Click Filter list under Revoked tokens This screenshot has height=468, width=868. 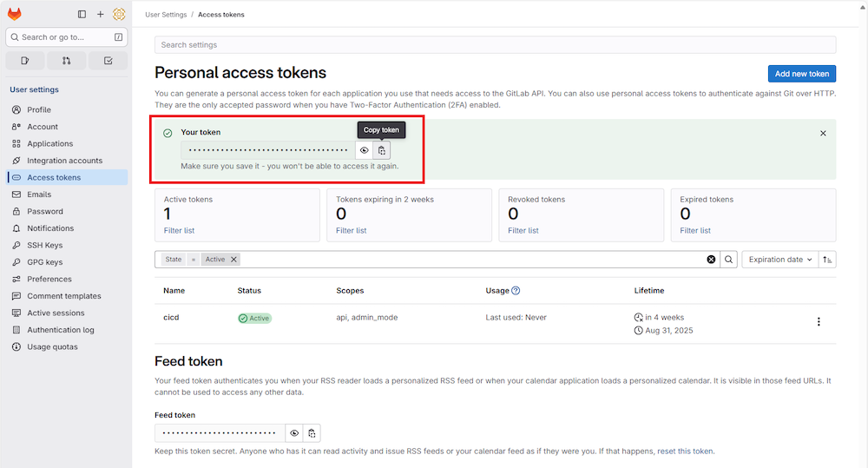(523, 230)
